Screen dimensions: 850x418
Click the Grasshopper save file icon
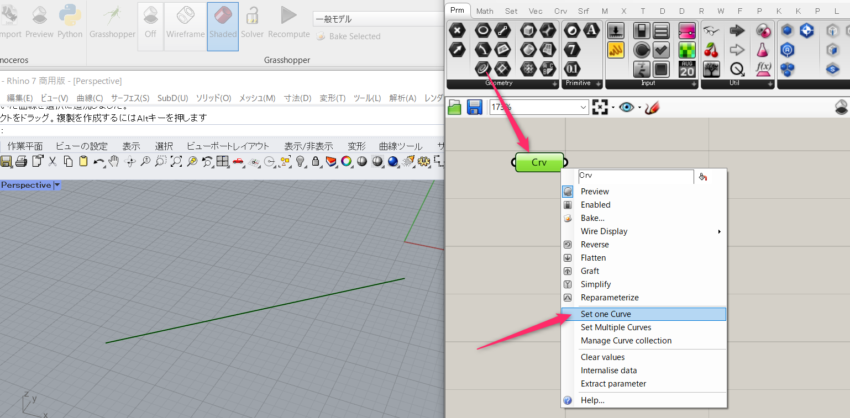pyautogui.click(x=475, y=107)
